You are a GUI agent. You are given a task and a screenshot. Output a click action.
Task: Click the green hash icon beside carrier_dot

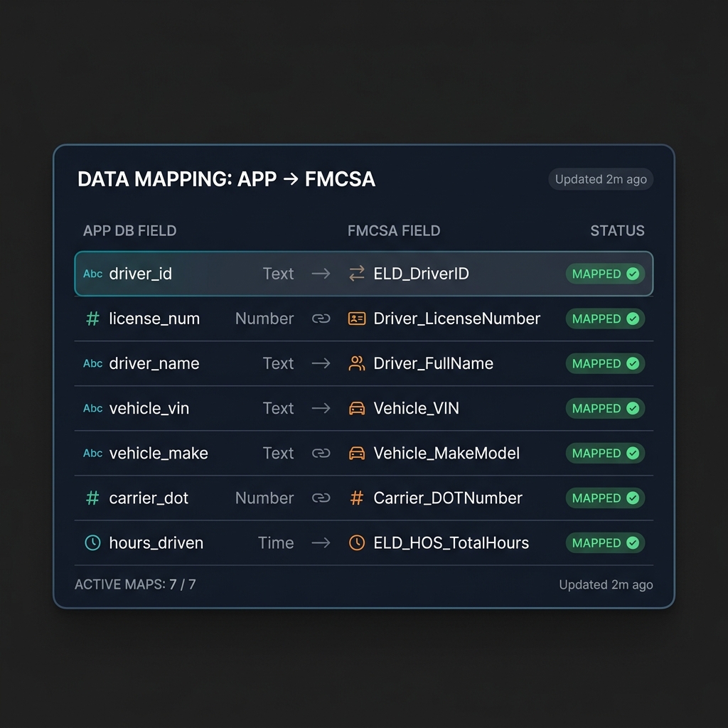93,498
